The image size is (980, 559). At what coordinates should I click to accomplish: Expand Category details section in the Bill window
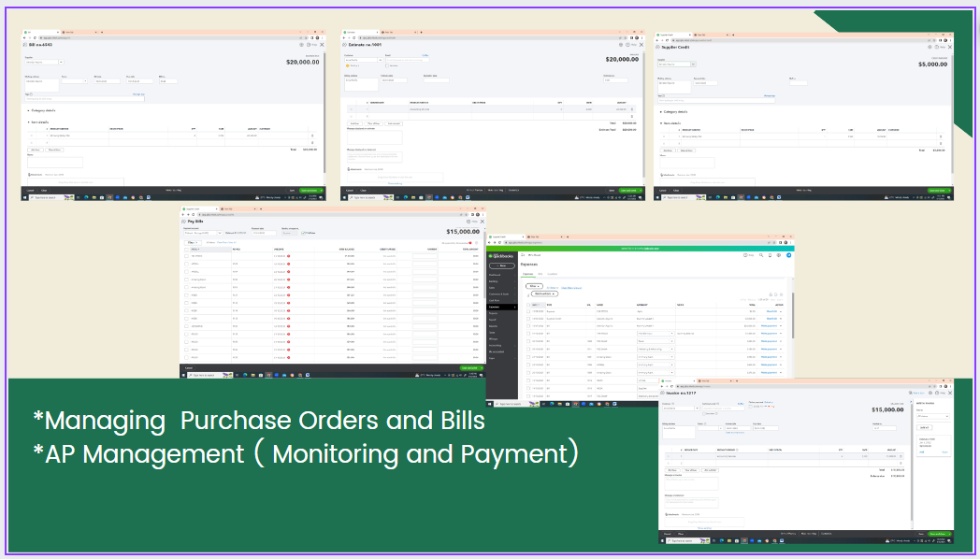click(41, 110)
